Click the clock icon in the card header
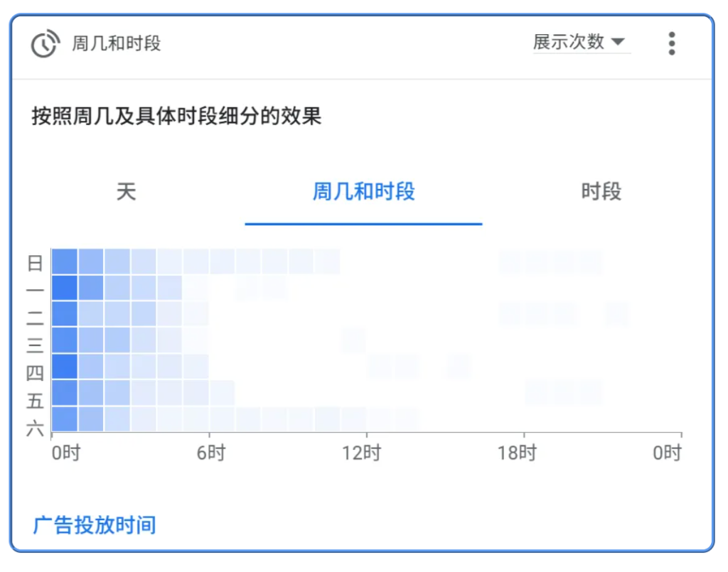 pos(44,43)
